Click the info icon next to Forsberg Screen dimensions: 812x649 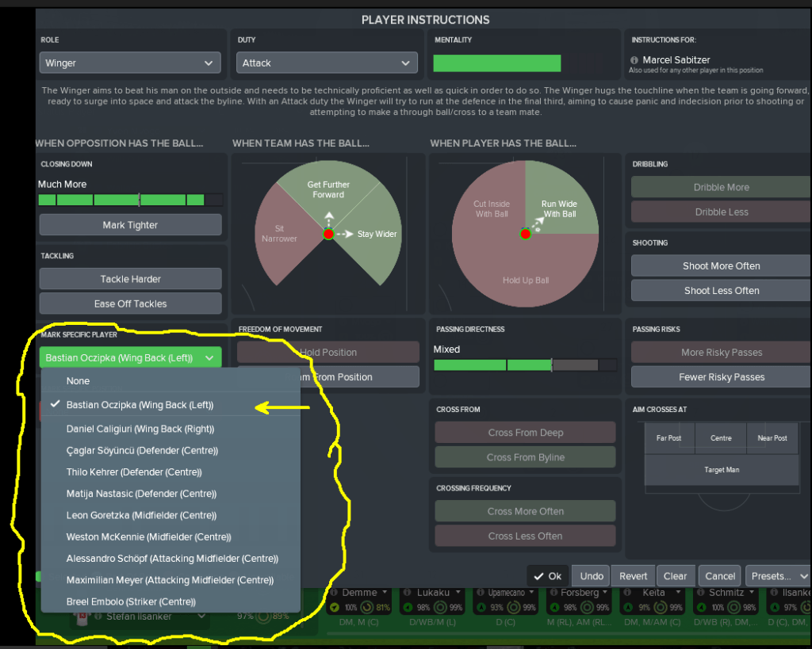[x=555, y=593]
